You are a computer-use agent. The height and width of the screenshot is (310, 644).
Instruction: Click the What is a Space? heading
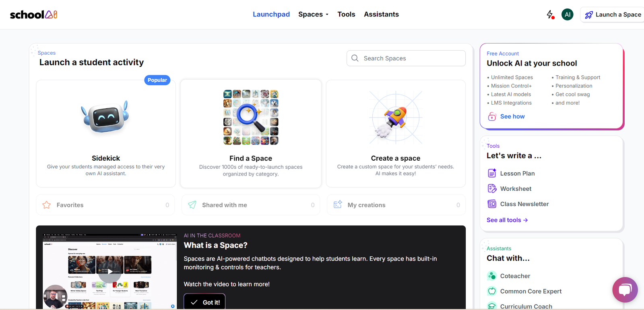pos(216,245)
